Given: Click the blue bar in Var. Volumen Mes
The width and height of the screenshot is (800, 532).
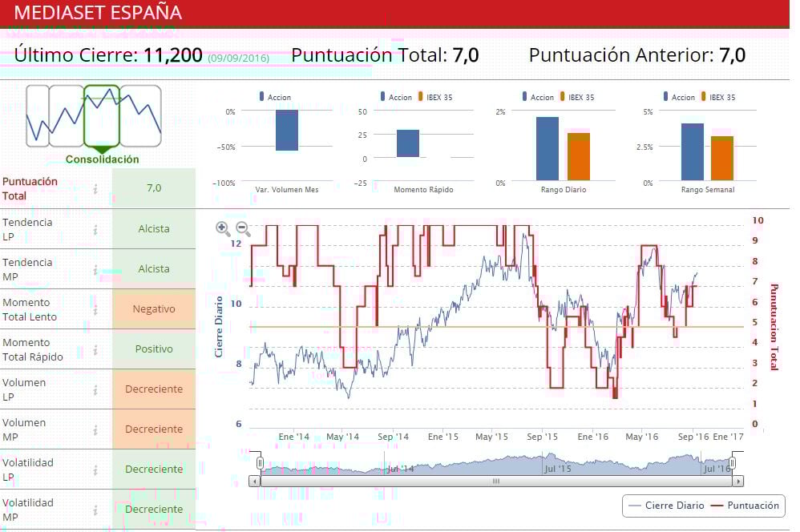Looking at the screenshot, I should point(287,131).
